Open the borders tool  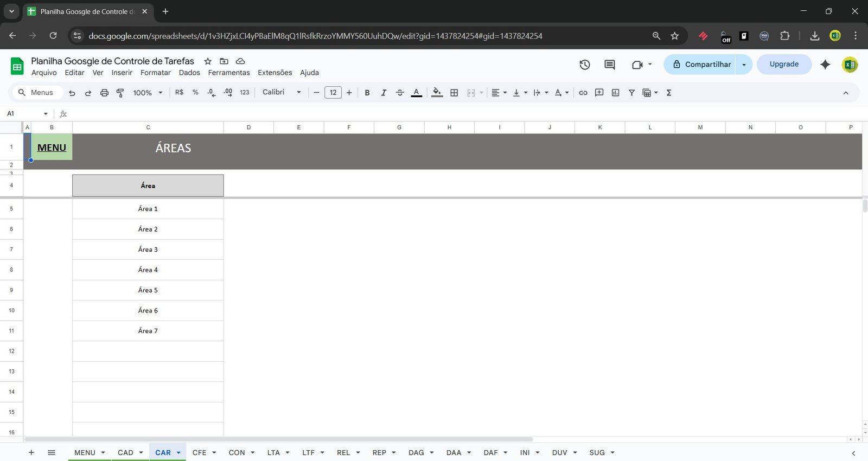click(454, 93)
